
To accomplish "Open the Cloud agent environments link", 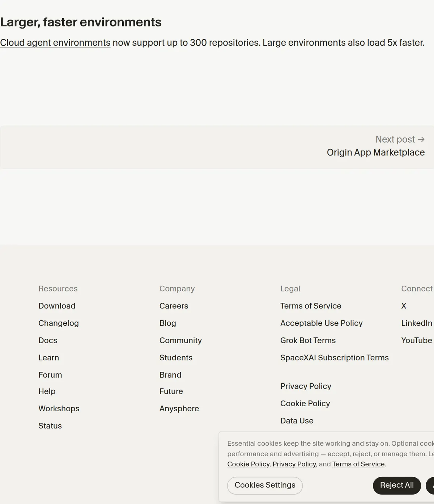I will 55,43.
